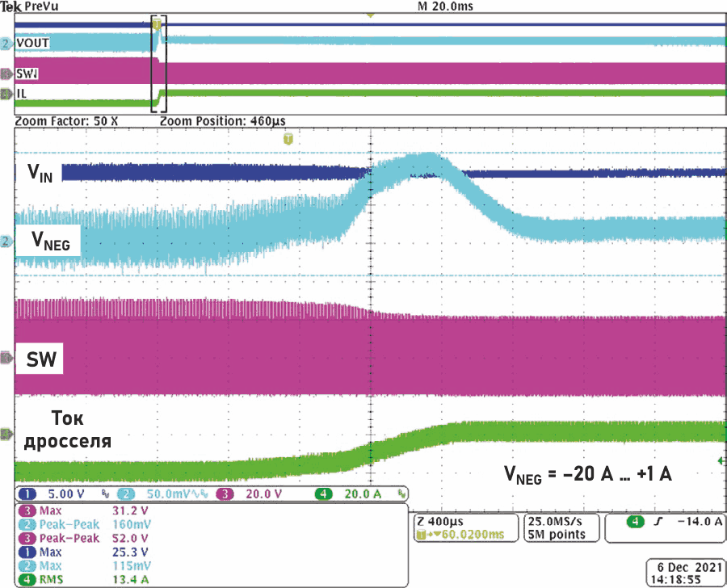The width and height of the screenshot is (727, 588).
Task: Click the channel 3 badge at 20.0 V
Action: tap(225, 493)
